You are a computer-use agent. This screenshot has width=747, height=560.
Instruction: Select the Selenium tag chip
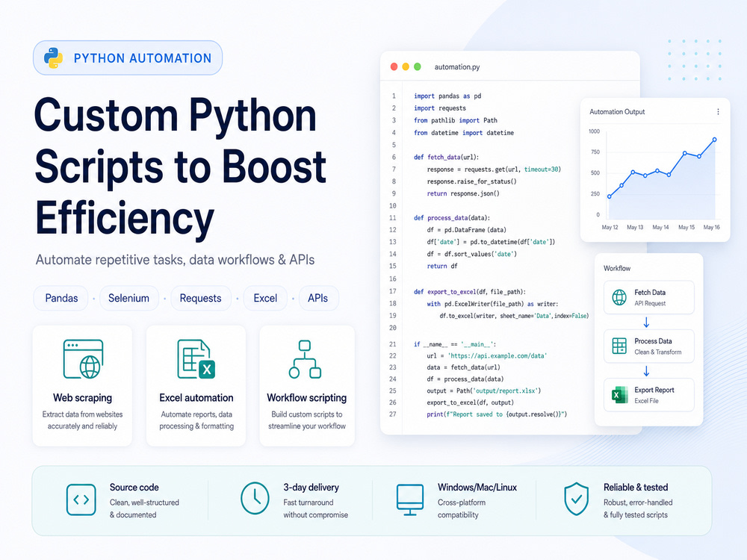point(128,298)
